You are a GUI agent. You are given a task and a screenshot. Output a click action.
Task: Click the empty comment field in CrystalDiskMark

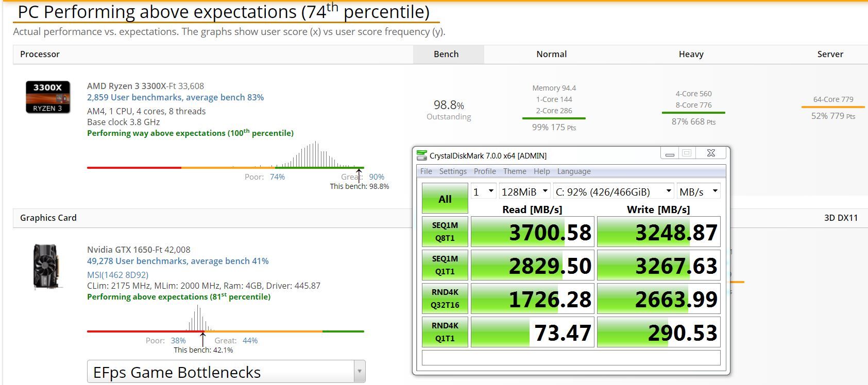coord(571,358)
